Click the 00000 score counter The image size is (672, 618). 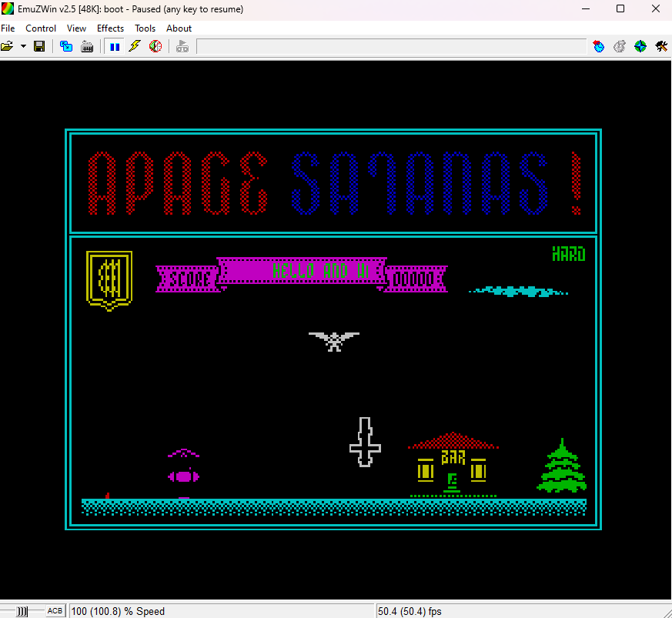[413, 279]
